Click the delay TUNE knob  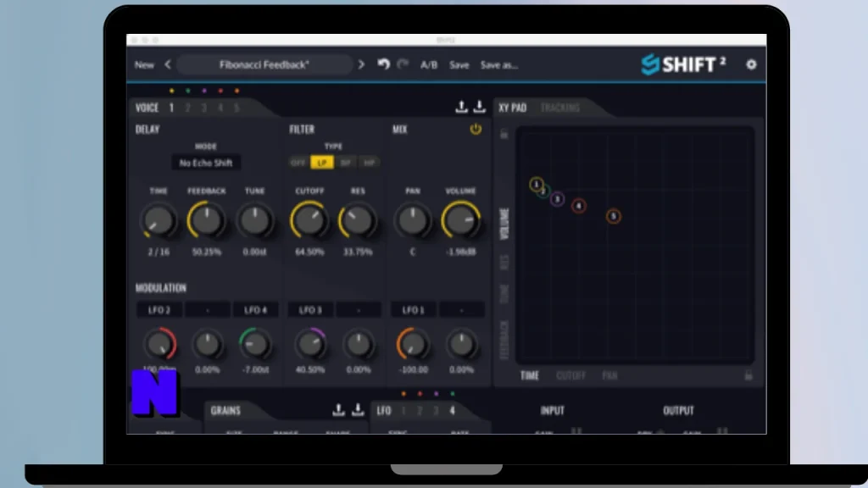coord(254,221)
